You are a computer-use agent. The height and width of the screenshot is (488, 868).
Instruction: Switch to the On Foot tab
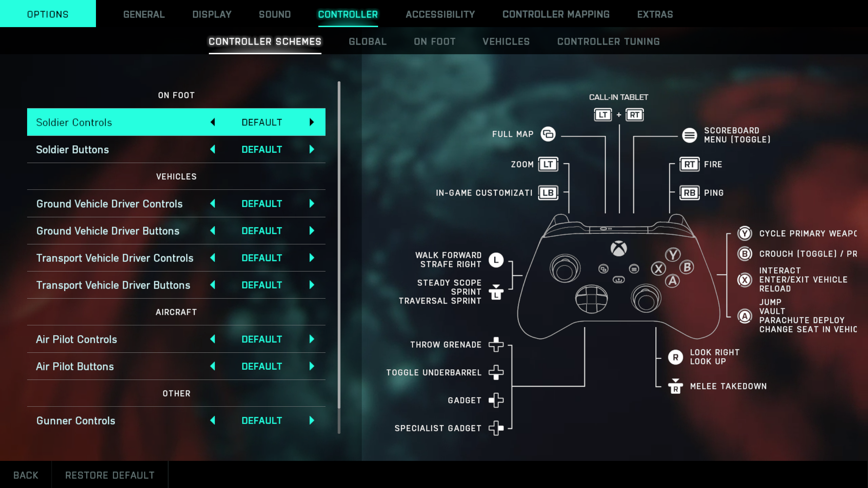[x=435, y=41]
